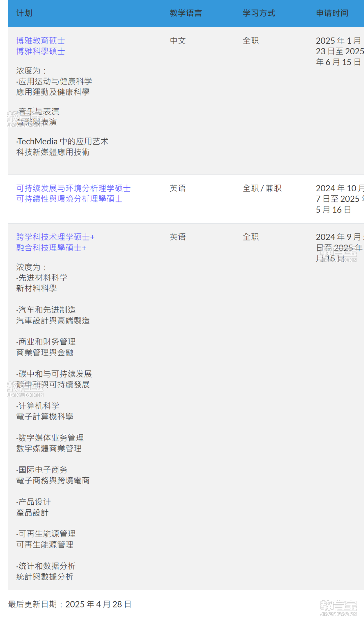This screenshot has height=624, width=364.
Task: Select 碳中和与可持续发展 text
Action: point(55,374)
